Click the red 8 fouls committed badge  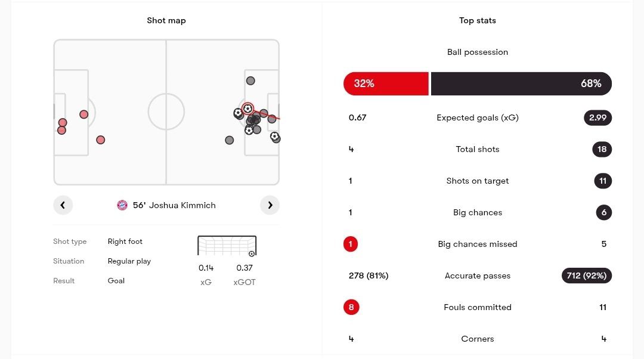point(351,307)
